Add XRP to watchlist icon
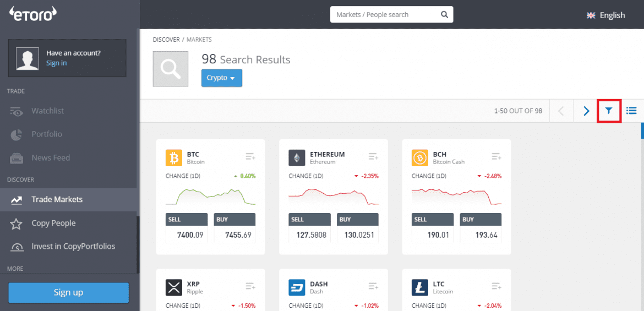Screen dimensions: 644x311 tap(250, 286)
